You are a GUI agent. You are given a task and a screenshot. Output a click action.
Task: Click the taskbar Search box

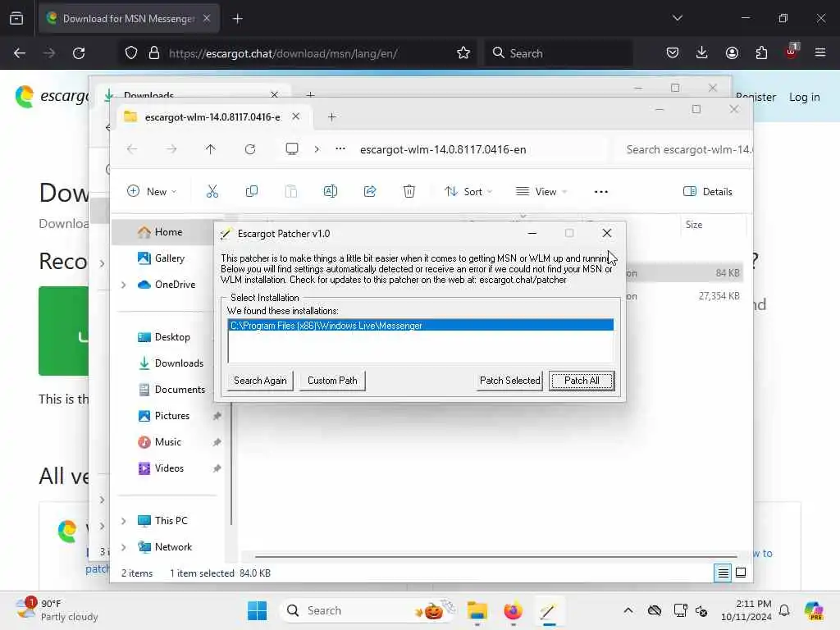[370, 610]
